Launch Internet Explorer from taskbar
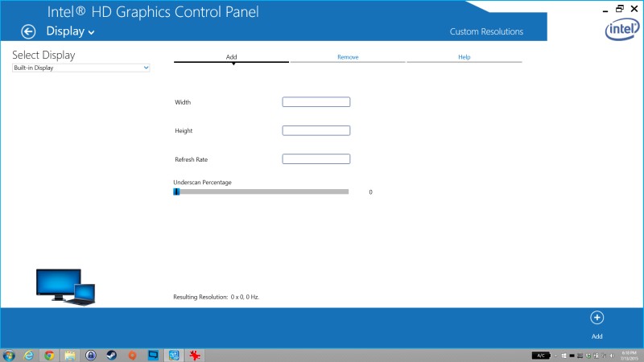The image size is (644, 362). [x=28, y=355]
